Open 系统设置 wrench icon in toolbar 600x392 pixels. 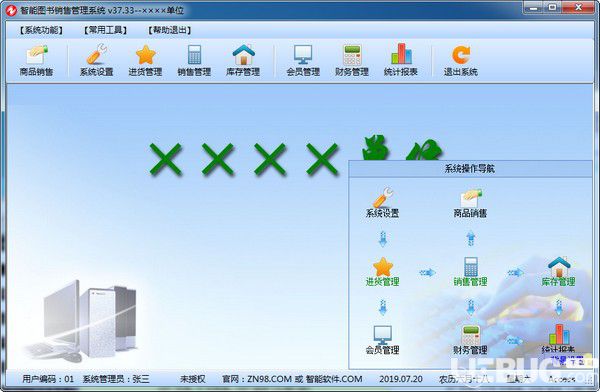tap(96, 60)
